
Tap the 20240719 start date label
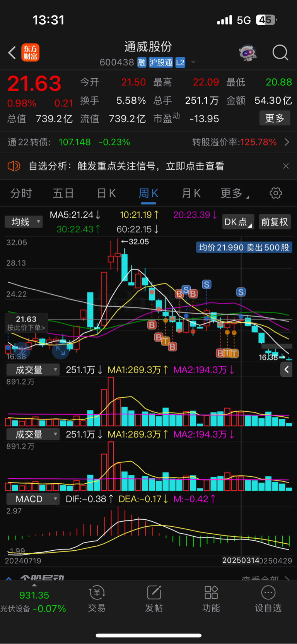click(x=23, y=561)
